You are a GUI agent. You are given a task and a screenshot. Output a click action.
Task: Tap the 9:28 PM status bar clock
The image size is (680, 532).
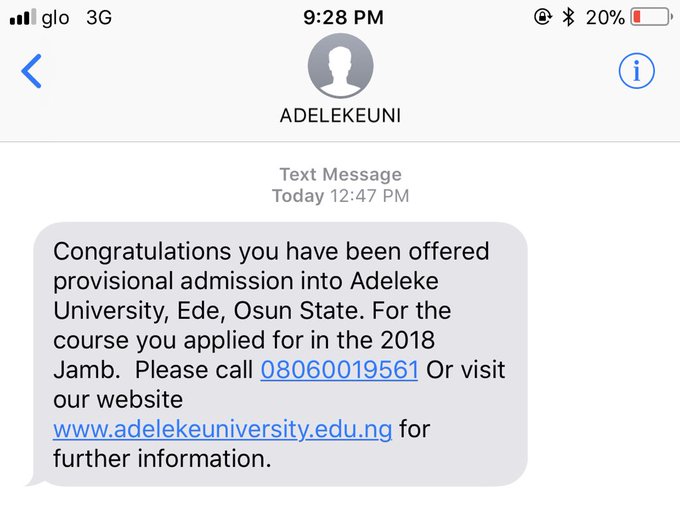(340, 17)
